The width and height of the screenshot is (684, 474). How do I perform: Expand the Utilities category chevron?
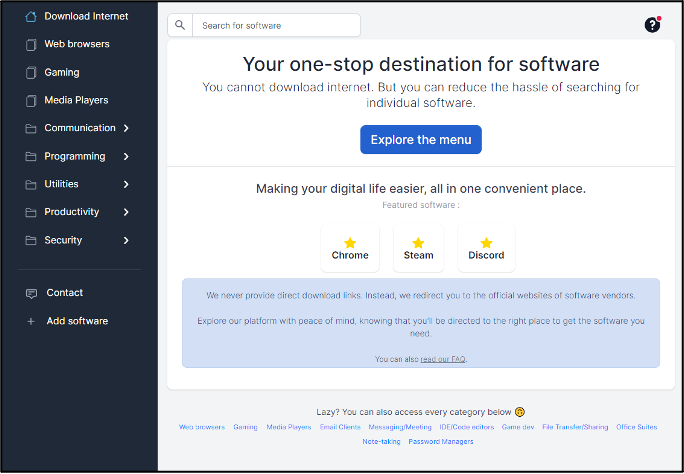(126, 184)
